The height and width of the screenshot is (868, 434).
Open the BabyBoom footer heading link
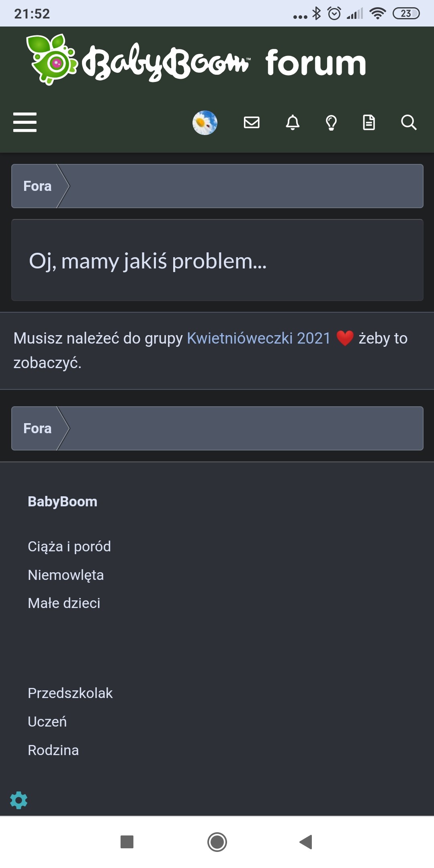(x=63, y=502)
